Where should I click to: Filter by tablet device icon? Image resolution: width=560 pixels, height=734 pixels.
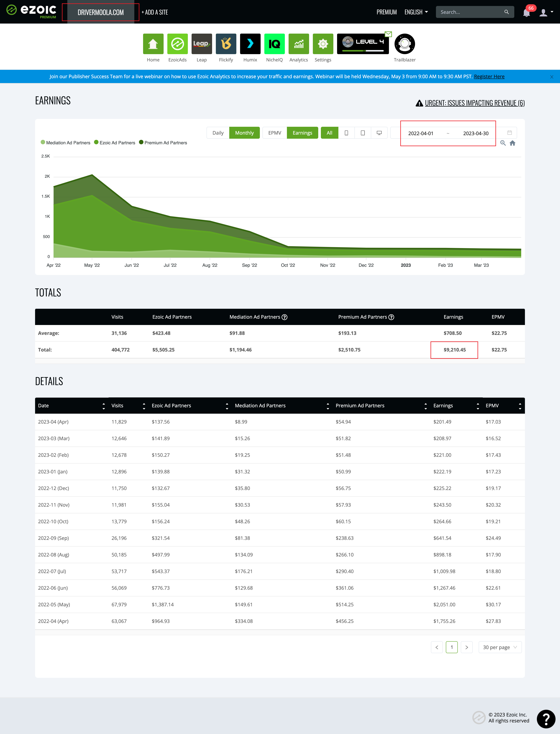point(363,133)
